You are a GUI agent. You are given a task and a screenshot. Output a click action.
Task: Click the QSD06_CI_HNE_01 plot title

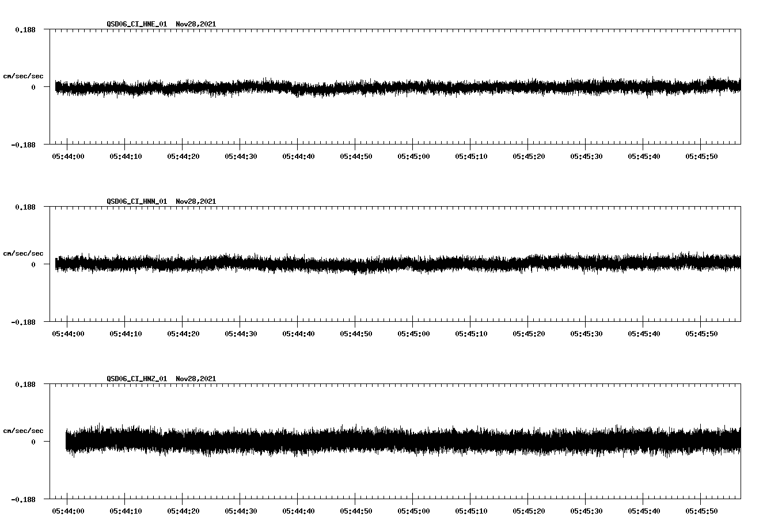point(161,24)
